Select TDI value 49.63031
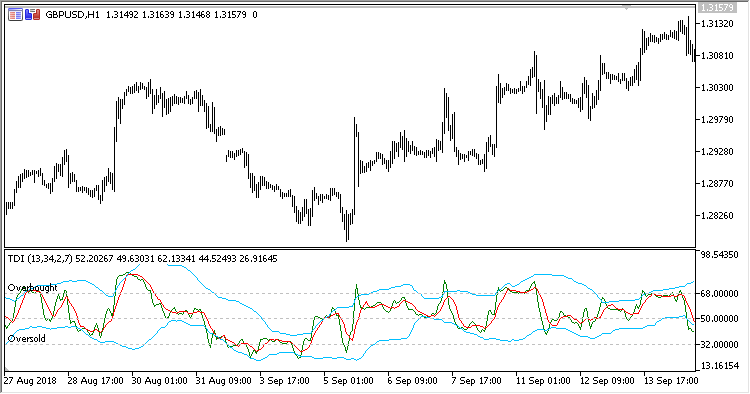The image size is (750, 394). [135, 259]
